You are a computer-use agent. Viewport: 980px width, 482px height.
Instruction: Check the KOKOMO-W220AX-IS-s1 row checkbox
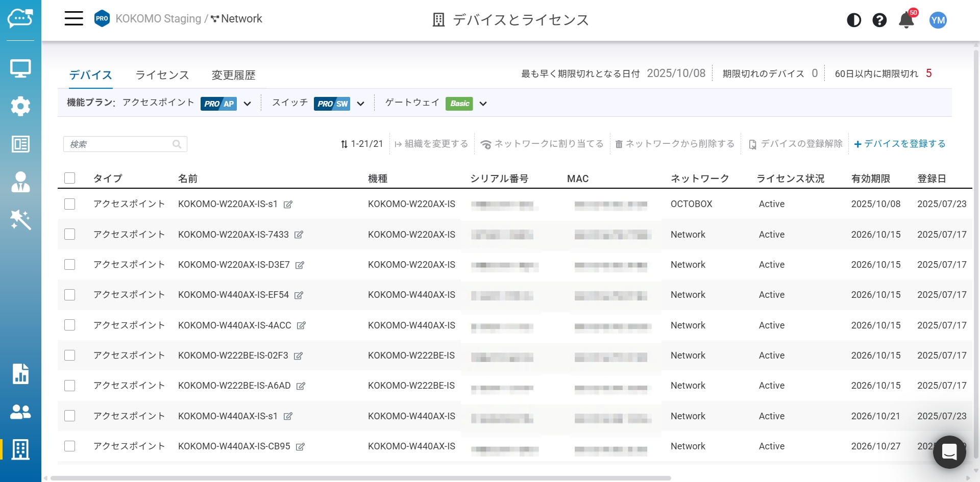point(70,204)
